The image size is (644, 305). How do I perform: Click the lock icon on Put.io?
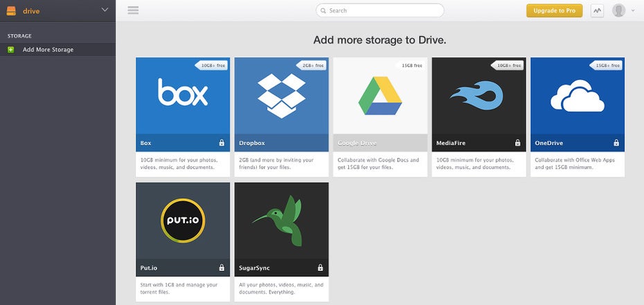222,268
